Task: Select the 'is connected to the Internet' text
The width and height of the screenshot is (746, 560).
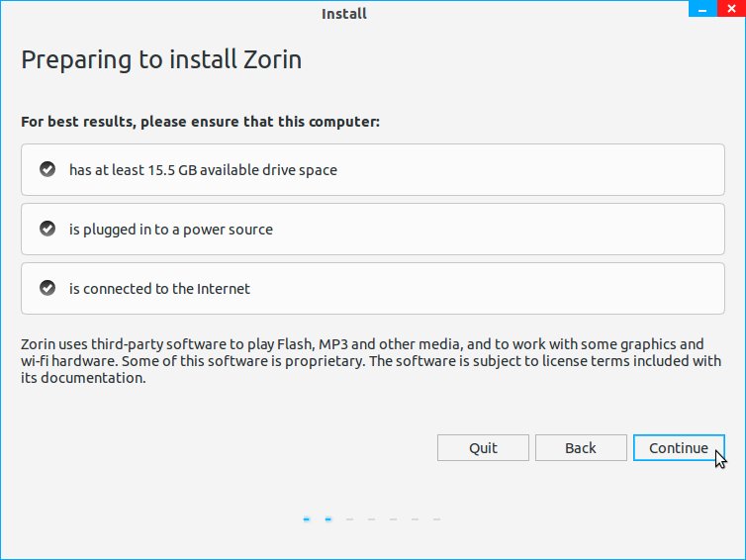Action: pyautogui.click(x=159, y=289)
